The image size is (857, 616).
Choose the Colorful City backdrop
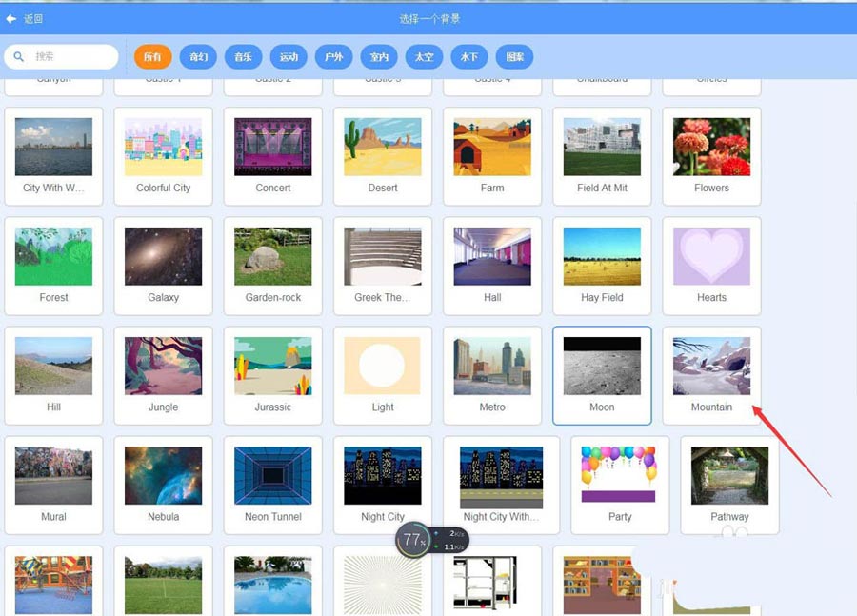click(x=164, y=156)
